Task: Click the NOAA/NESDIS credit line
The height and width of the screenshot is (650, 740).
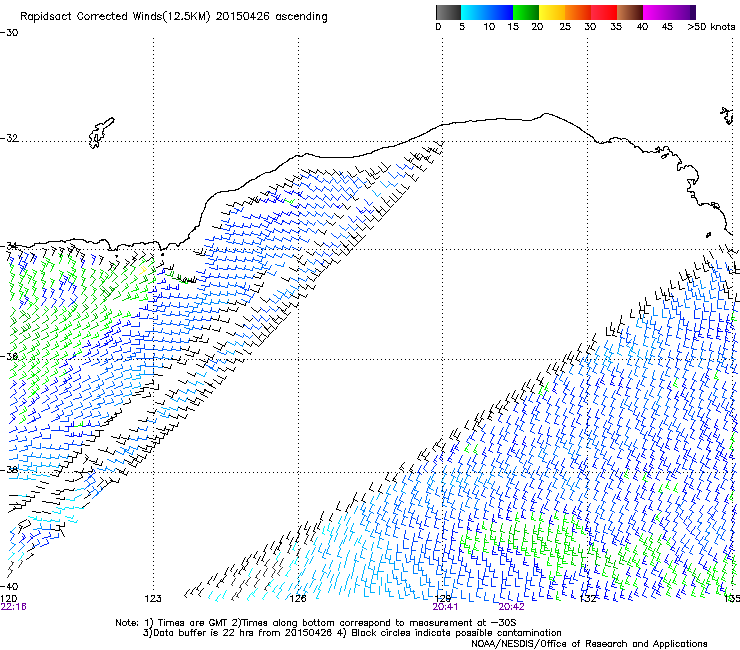Action: (589, 643)
